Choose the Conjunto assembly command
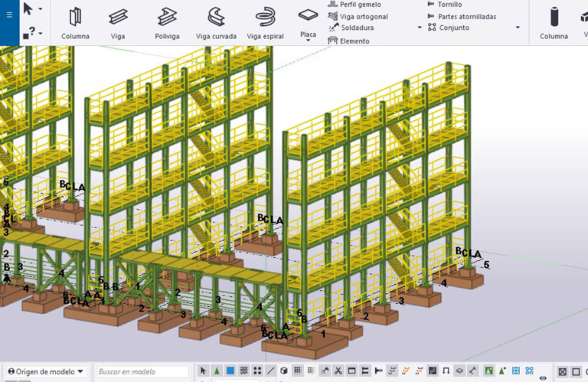 [x=449, y=28]
